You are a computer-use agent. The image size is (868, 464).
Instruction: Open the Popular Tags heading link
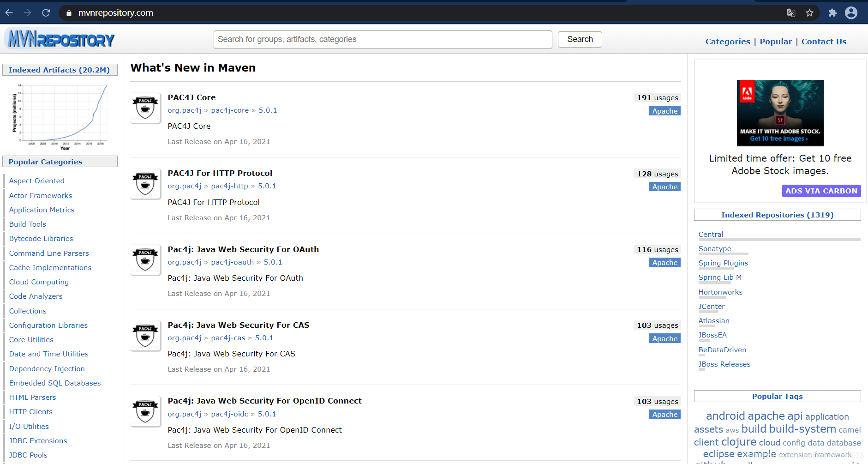point(778,397)
